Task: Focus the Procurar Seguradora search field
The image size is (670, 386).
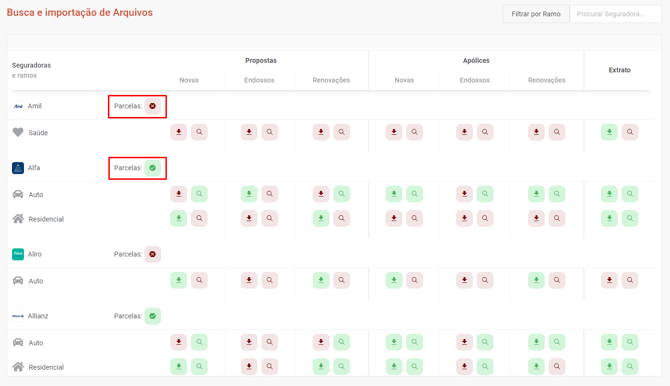Action: click(x=615, y=14)
